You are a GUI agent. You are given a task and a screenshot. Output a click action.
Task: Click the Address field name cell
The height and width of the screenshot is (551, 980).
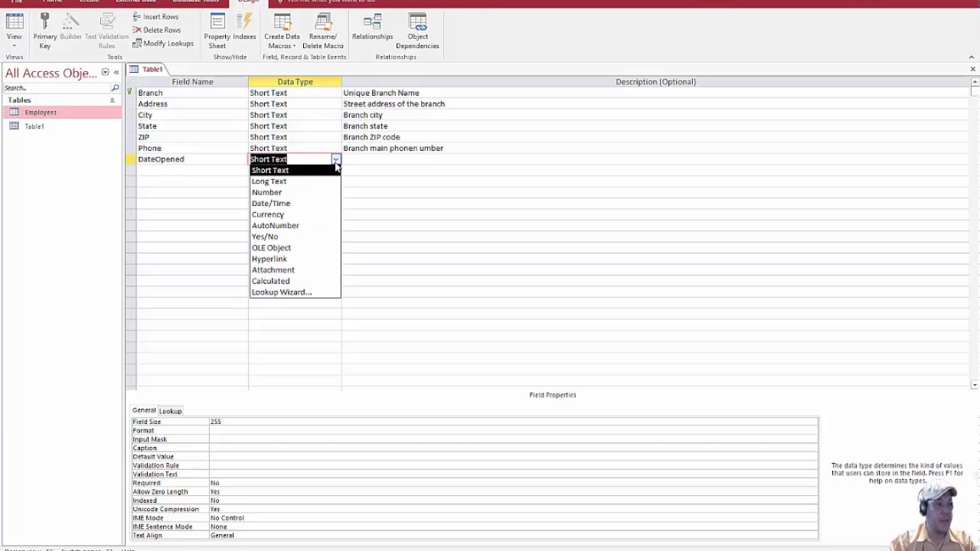point(192,104)
